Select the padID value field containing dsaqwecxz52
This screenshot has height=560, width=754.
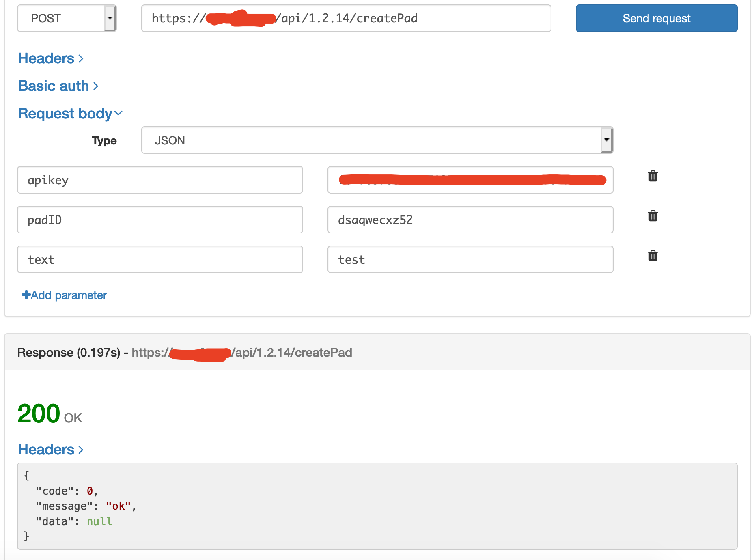[x=470, y=220]
